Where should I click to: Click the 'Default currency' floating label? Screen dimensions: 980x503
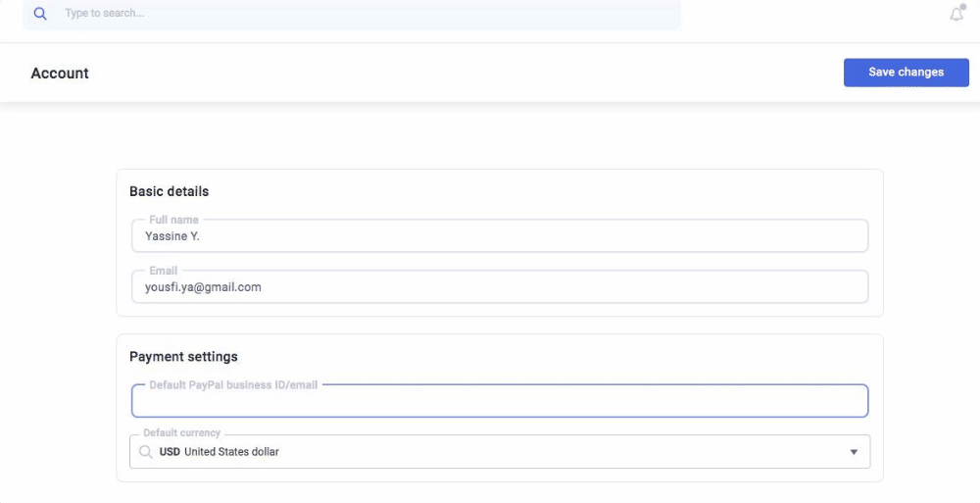(x=181, y=432)
